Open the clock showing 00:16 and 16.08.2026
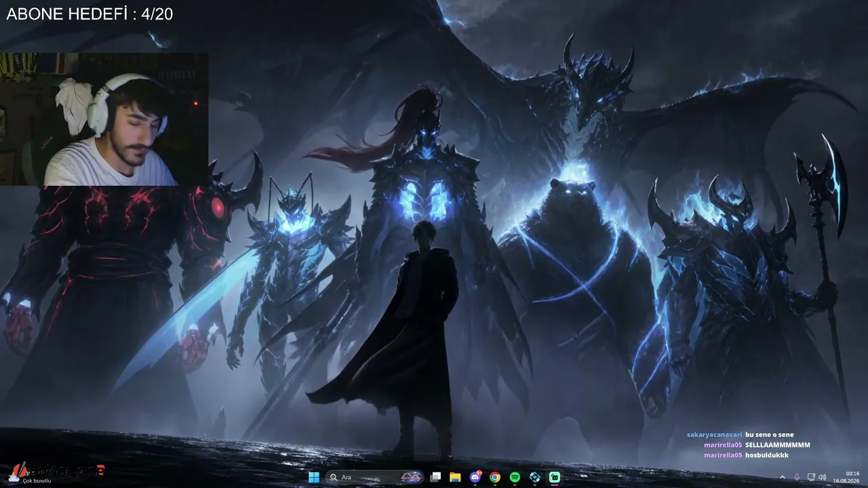868x488 pixels. point(847,477)
